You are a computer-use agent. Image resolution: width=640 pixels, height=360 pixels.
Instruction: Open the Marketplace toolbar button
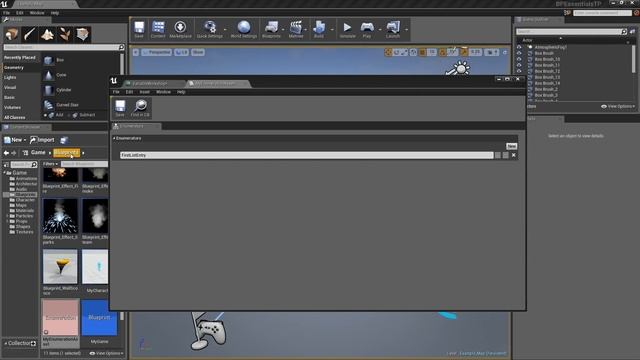180,29
